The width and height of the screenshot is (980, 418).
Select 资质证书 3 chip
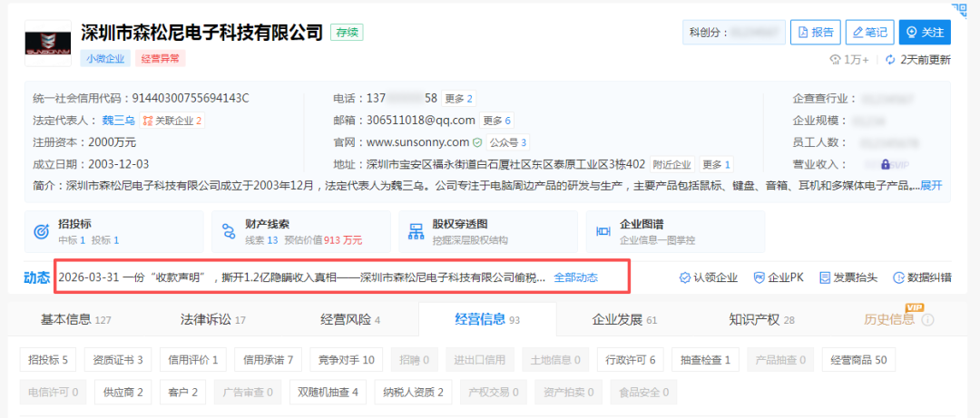(x=118, y=360)
